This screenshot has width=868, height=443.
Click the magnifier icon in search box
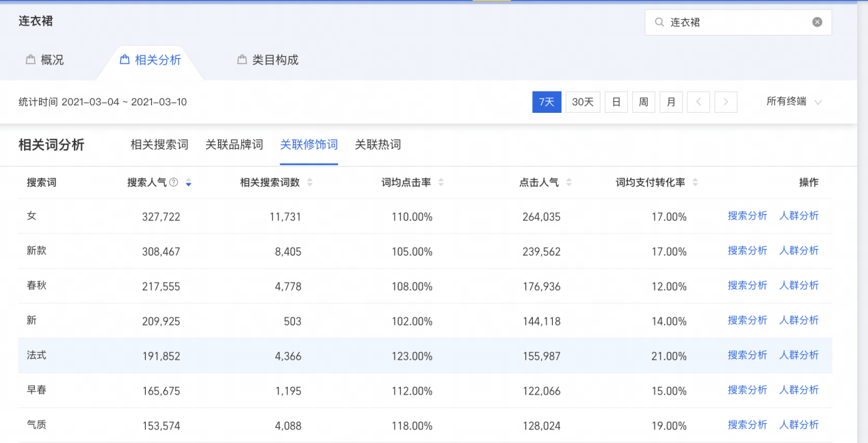tap(659, 22)
